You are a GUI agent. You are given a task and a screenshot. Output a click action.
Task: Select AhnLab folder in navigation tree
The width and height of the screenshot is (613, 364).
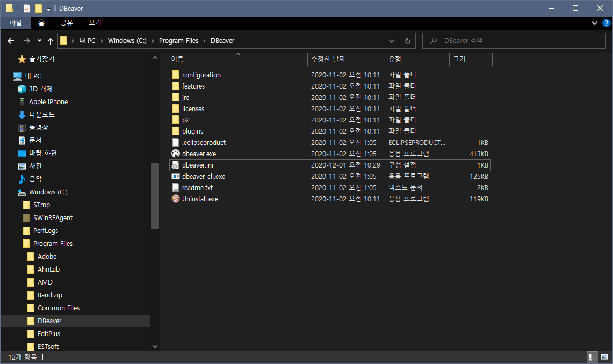48,270
